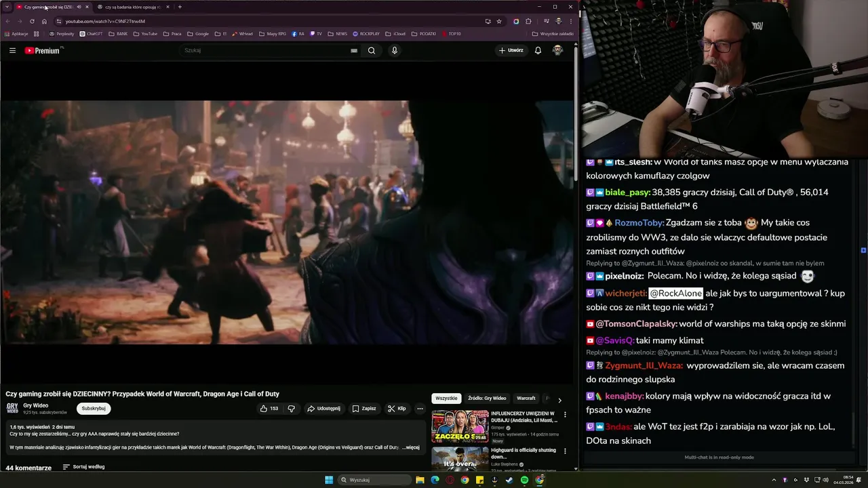
Task: Open Microsoft Edge from taskbar
Action: click(x=435, y=480)
